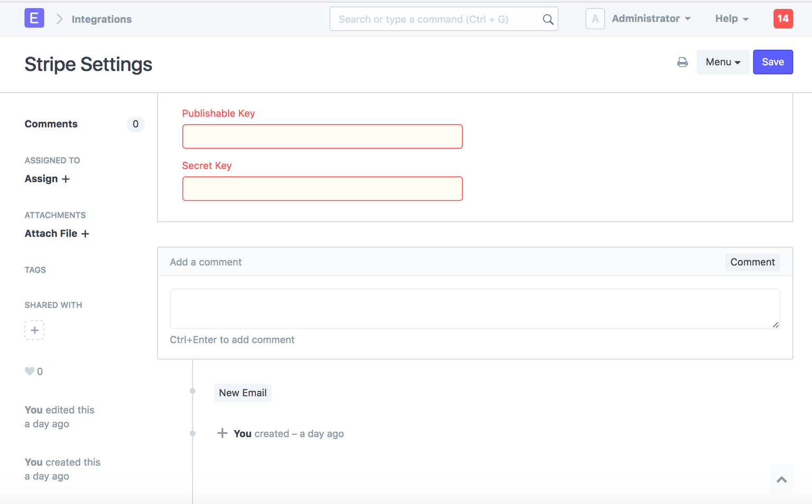Open the Menu dropdown
812x504 pixels.
point(722,62)
